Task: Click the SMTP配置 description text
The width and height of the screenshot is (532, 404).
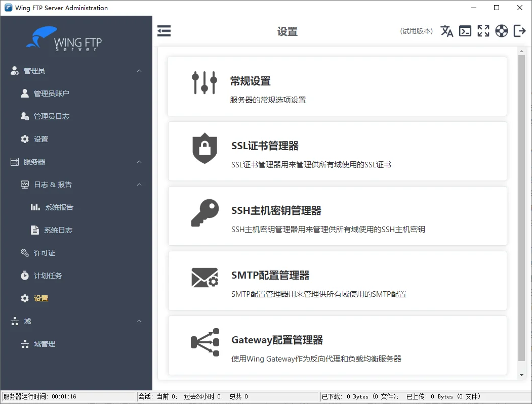Action: pyautogui.click(x=318, y=294)
